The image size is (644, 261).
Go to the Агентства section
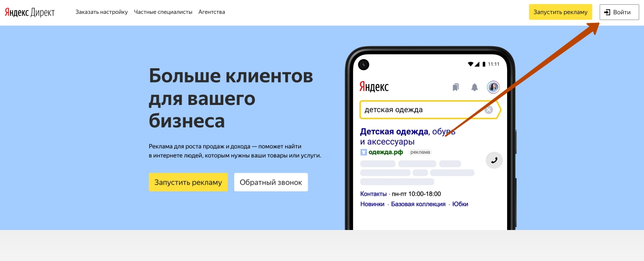click(x=211, y=12)
